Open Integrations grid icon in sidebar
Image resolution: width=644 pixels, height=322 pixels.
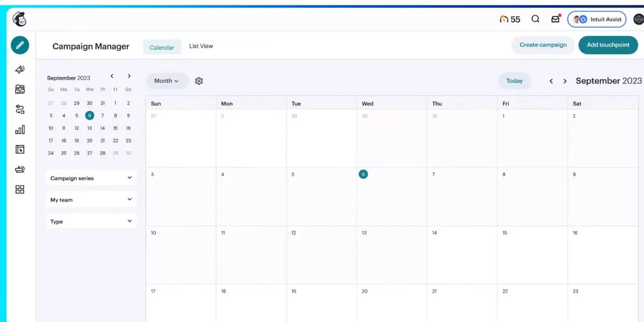(20, 189)
